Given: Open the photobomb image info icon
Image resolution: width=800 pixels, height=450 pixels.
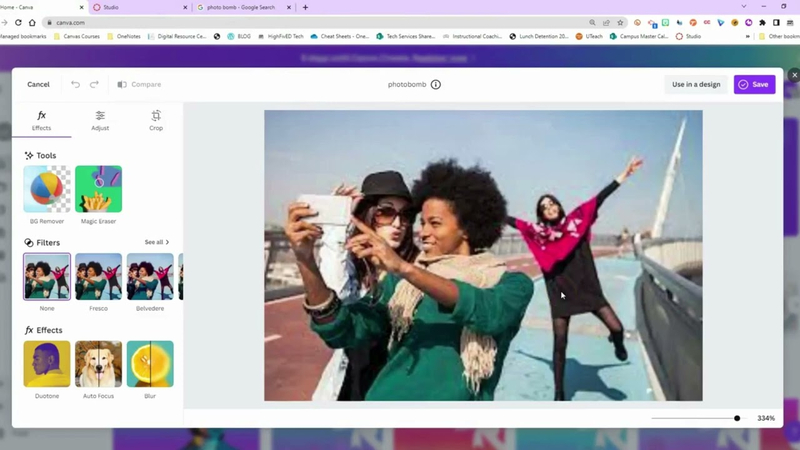Looking at the screenshot, I should [436, 85].
